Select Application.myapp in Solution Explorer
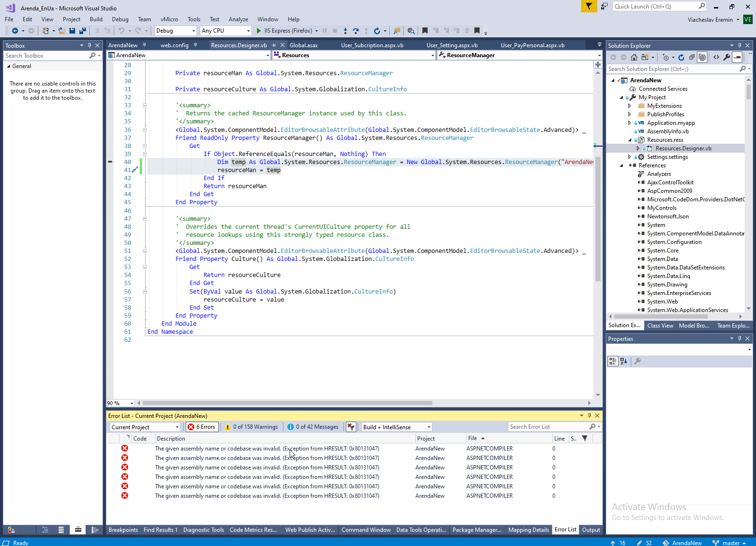This screenshot has height=546, width=756. coord(670,123)
